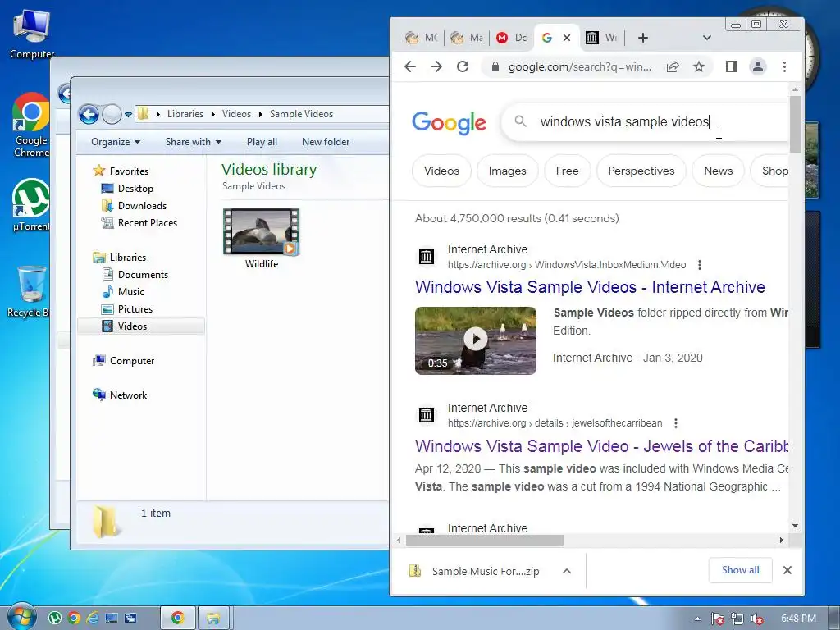Open a new Chrome tab
Screen dimensions: 840x630
tap(643, 38)
